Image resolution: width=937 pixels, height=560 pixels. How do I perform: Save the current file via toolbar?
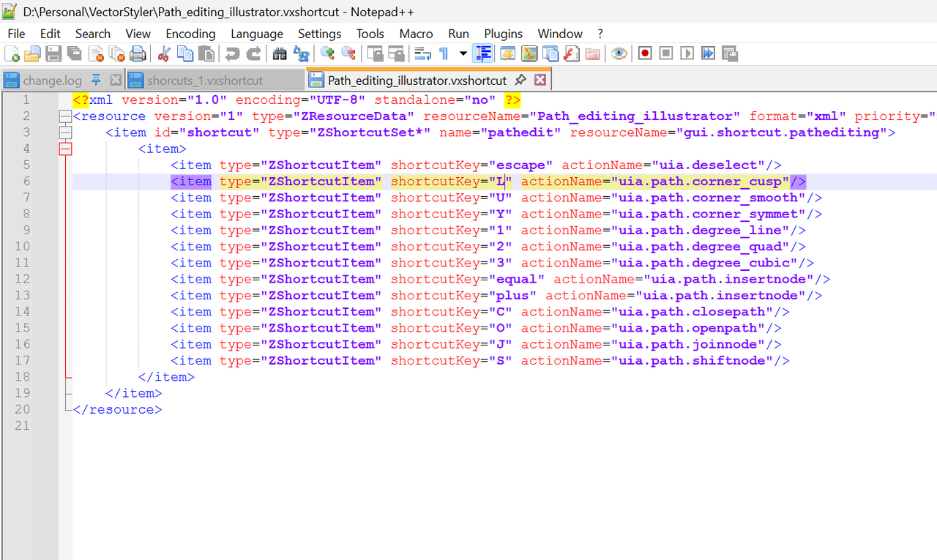[x=53, y=53]
